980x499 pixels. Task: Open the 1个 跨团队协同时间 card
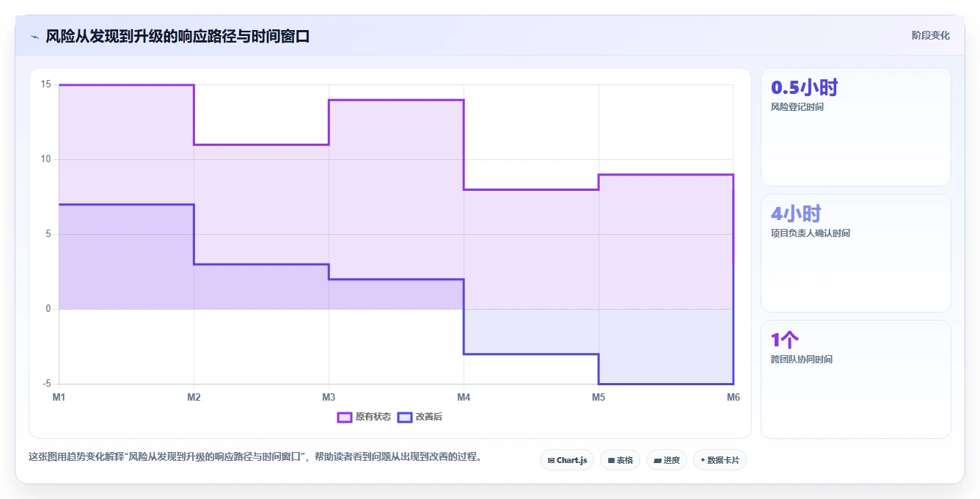click(x=856, y=379)
